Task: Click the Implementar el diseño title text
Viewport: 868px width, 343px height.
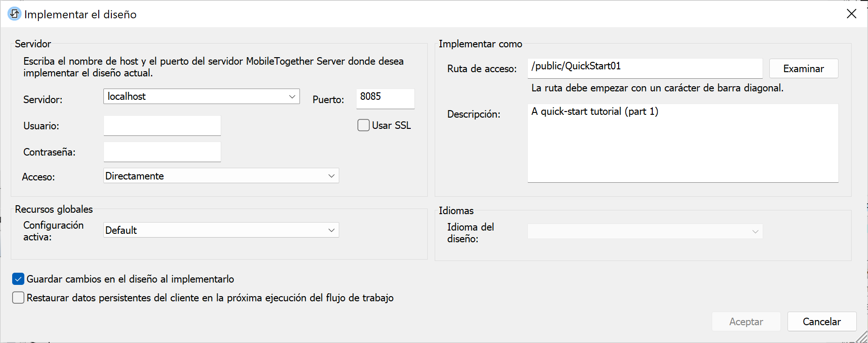Action: click(x=80, y=15)
